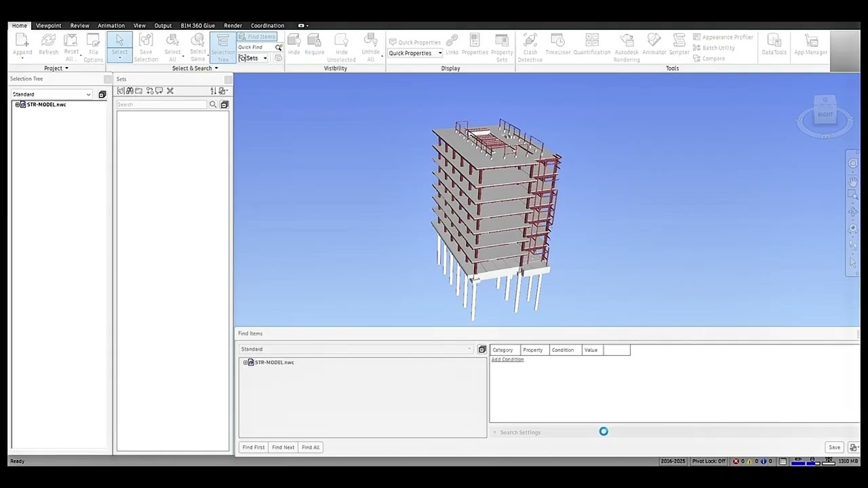Click the Quick Find input field
868x488 pixels.
(x=256, y=47)
